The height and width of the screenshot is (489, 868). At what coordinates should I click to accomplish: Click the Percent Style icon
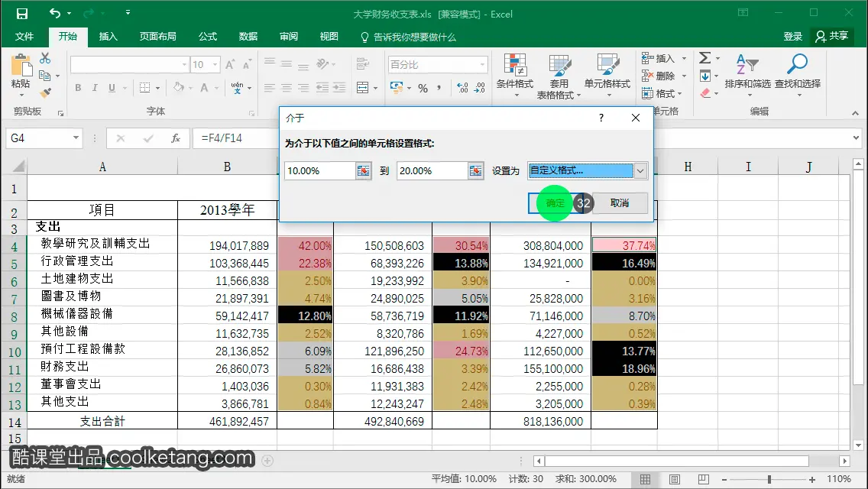click(x=423, y=88)
